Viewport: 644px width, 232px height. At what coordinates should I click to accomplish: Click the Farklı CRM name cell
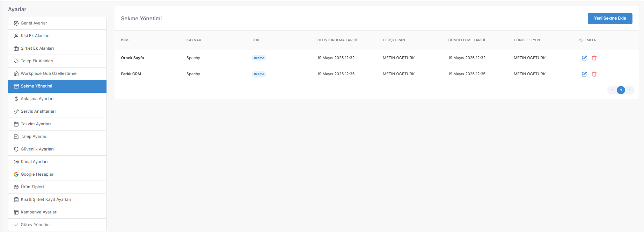[x=131, y=74]
